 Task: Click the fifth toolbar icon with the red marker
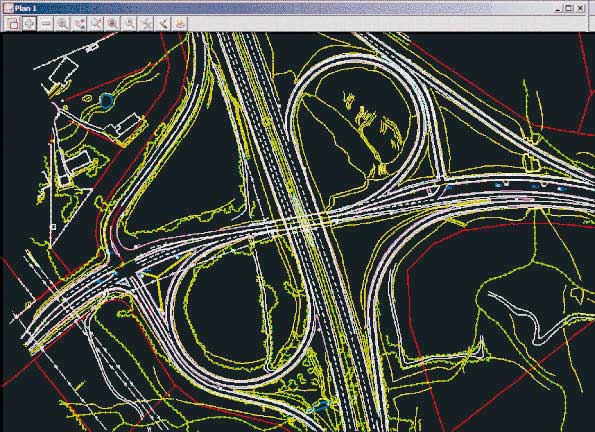(x=79, y=24)
